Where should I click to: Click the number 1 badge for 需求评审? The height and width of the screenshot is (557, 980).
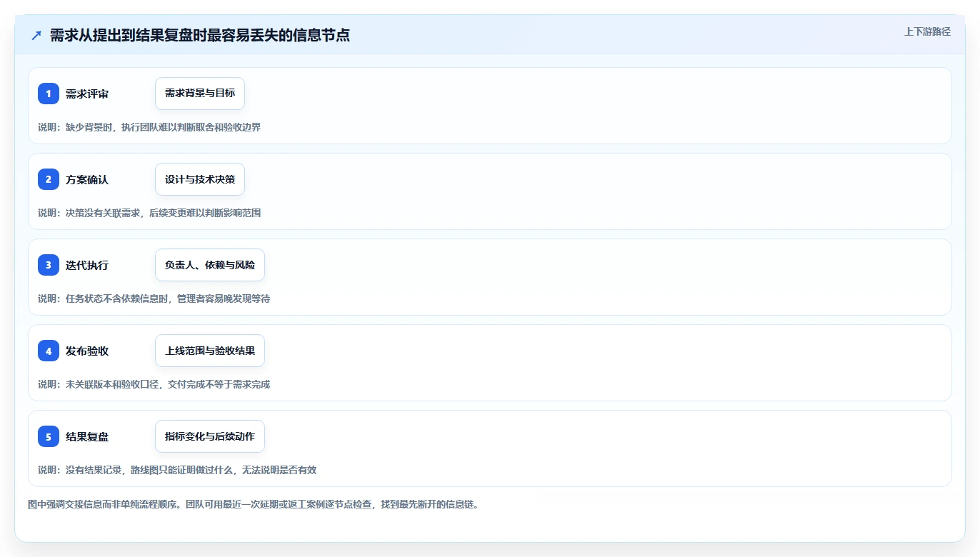(49, 94)
